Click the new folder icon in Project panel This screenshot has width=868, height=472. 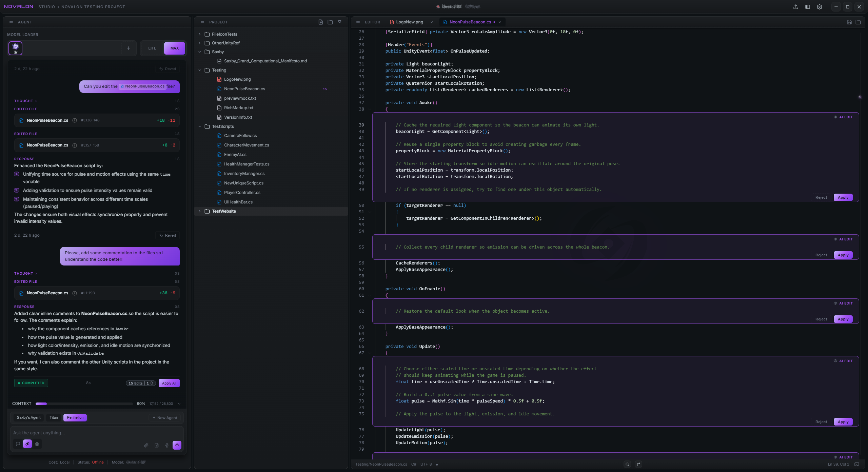[x=330, y=22]
